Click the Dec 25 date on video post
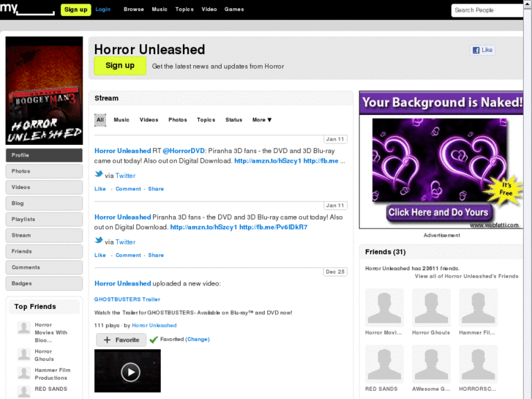Screen dimensions: 532x399 pyautogui.click(x=335, y=272)
